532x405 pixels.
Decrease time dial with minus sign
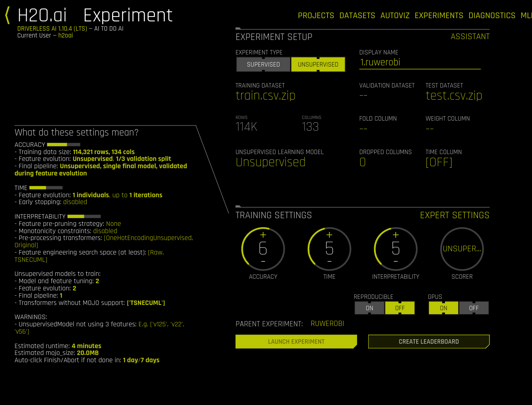click(x=329, y=262)
